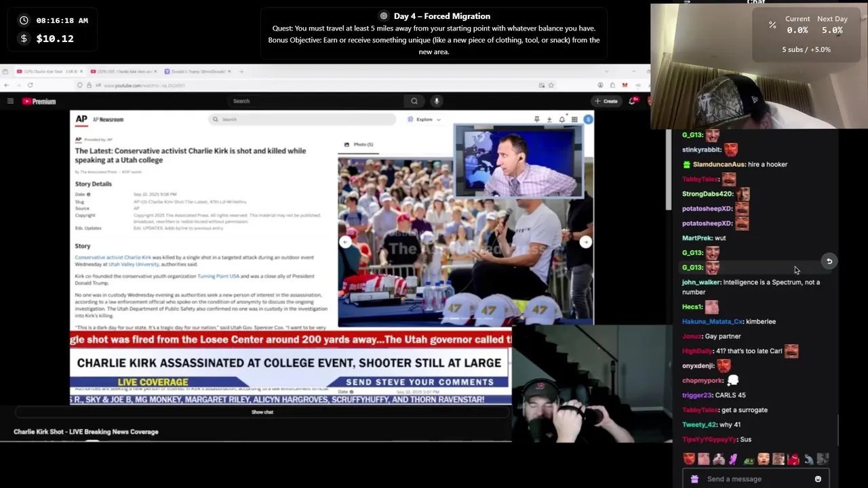Open the YouTube notifications bell

pyautogui.click(x=632, y=101)
